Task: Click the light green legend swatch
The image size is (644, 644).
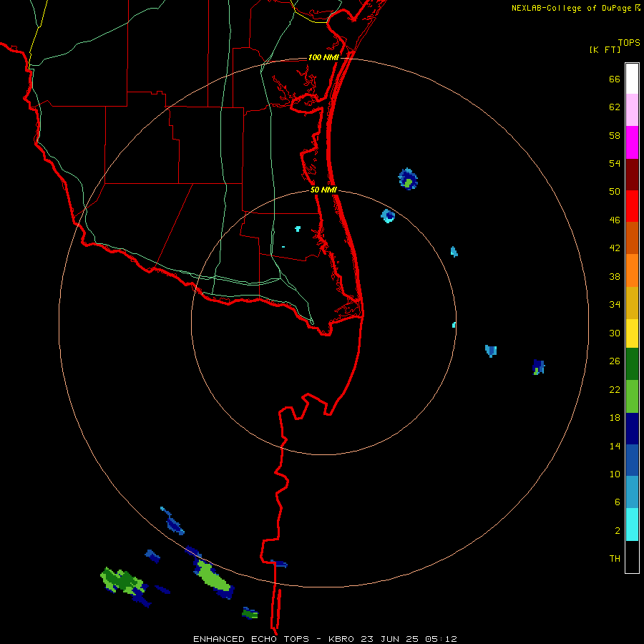Action: pos(632,396)
